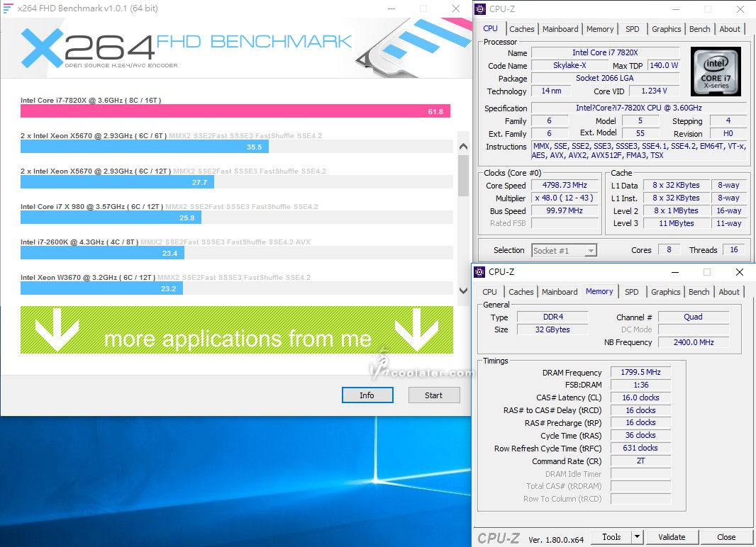Click the memory Size value 32 GBytes
The height and width of the screenshot is (547, 756).
tap(552, 330)
